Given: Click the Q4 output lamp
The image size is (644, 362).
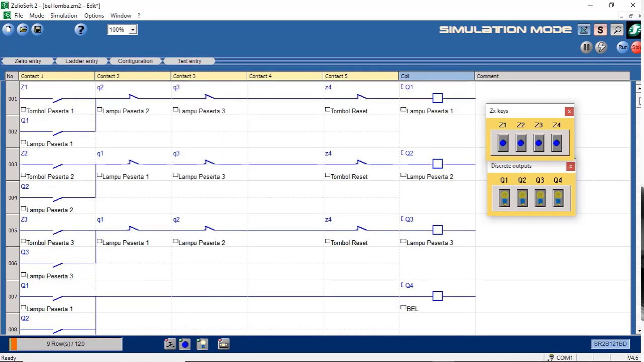Looking at the screenshot, I should click(x=558, y=198).
